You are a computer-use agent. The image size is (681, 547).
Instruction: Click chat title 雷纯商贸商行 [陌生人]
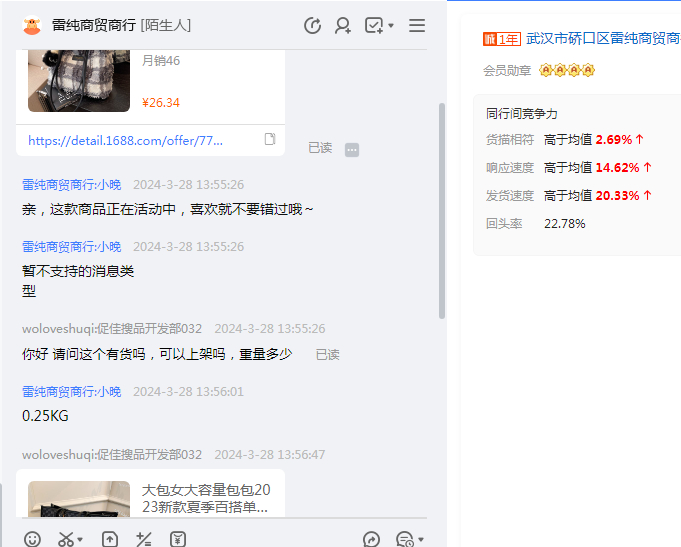tap(122, 25)
